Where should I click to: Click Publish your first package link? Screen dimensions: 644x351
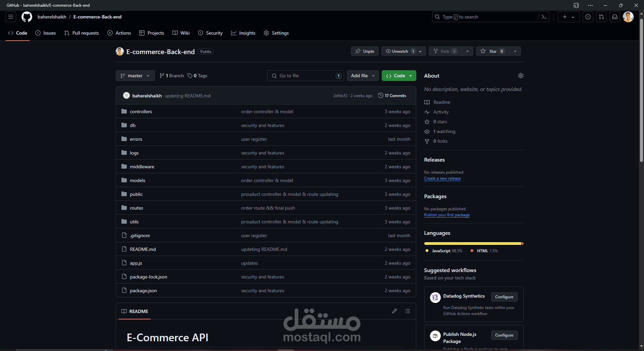(x=447, y=215)
